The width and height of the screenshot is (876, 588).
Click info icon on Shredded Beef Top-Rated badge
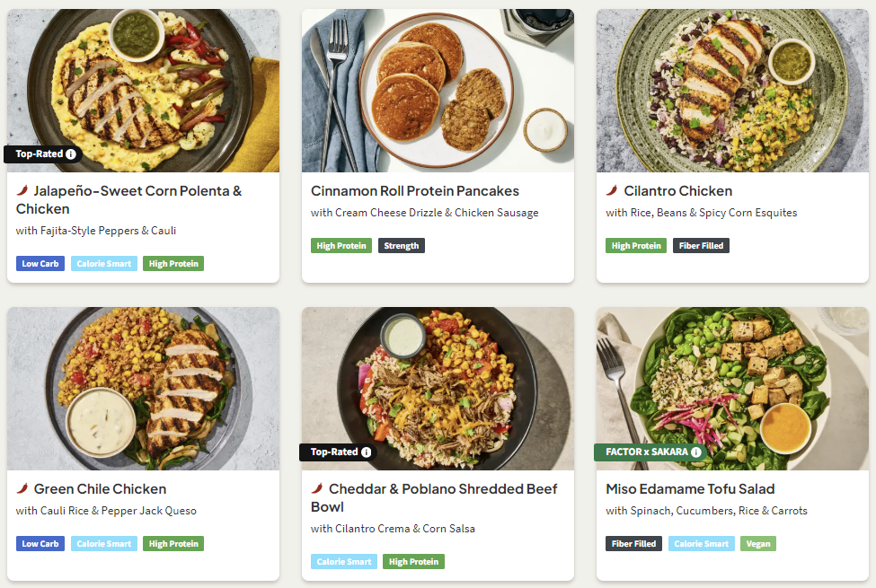tap(366, 452)
